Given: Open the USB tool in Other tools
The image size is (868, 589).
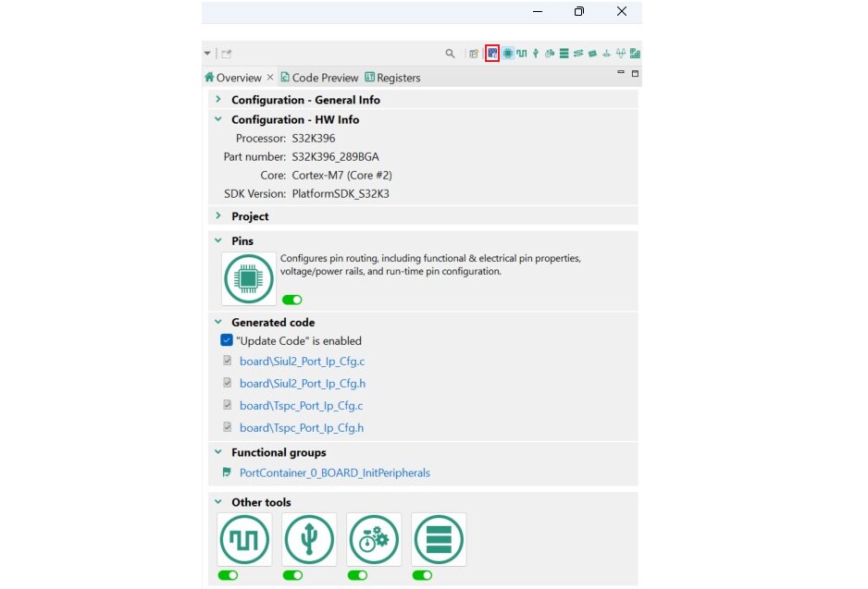Looking at the screenshot, I should pyautogui.click(x=309, y=539).
